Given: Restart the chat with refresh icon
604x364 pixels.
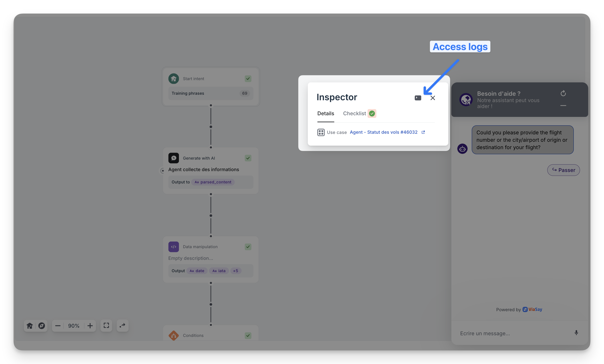Looking at the screenshot, I should click(x=563, y=93).
